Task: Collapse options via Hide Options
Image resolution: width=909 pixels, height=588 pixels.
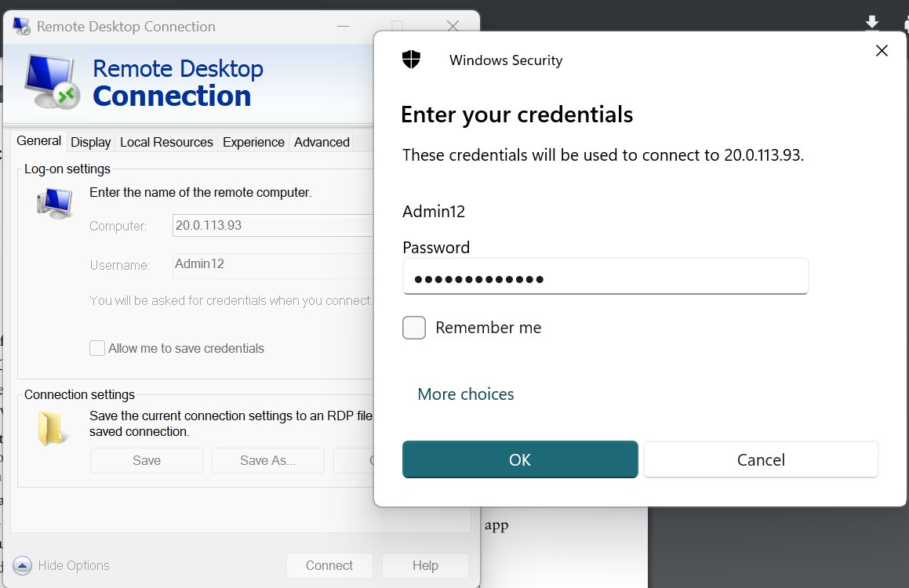Action: coord(74,565)
